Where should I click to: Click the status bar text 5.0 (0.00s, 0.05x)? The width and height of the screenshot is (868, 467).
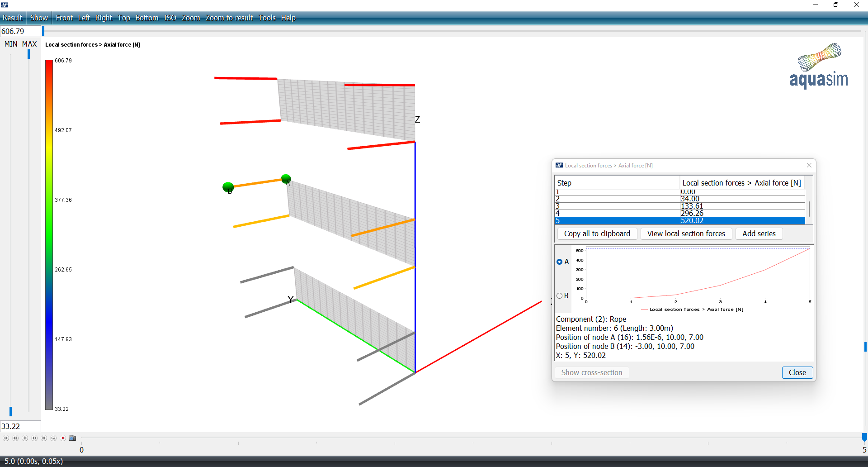point(33,461)
